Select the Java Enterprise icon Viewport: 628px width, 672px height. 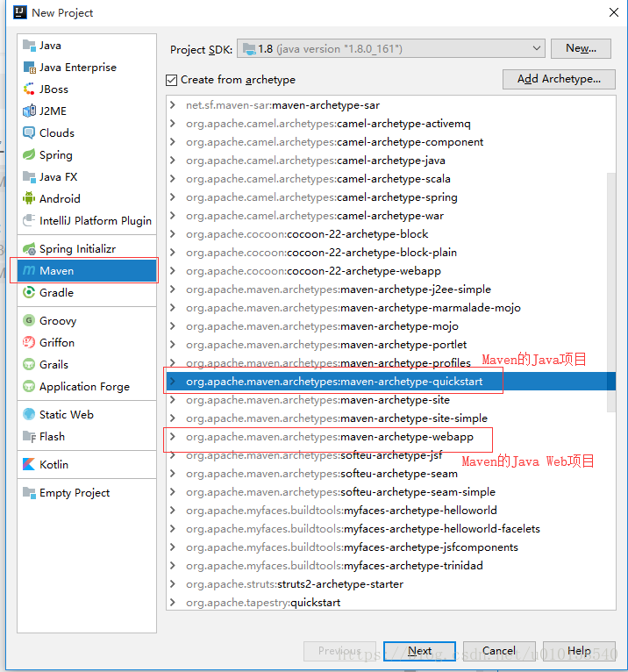tap(29, 68)
